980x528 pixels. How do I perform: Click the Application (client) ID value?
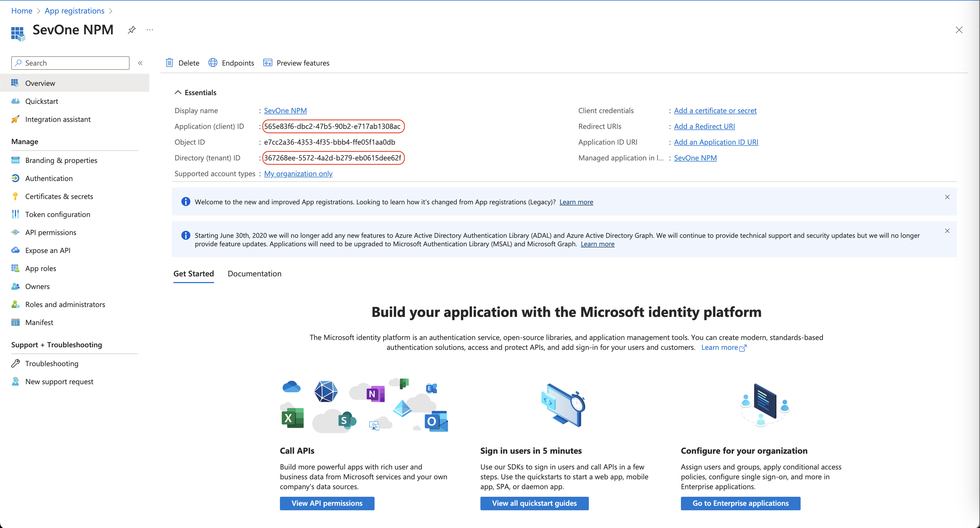pos(333,126)
